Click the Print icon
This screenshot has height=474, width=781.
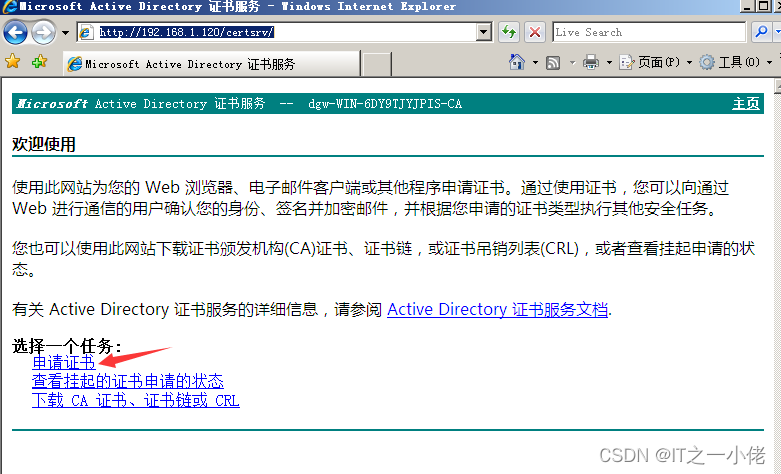coord(591,62)
